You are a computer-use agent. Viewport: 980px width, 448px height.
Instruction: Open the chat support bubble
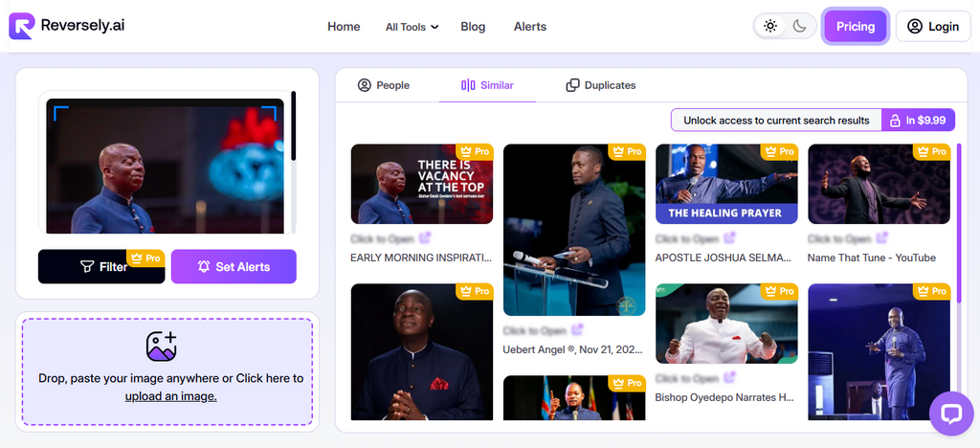point(951,414)
